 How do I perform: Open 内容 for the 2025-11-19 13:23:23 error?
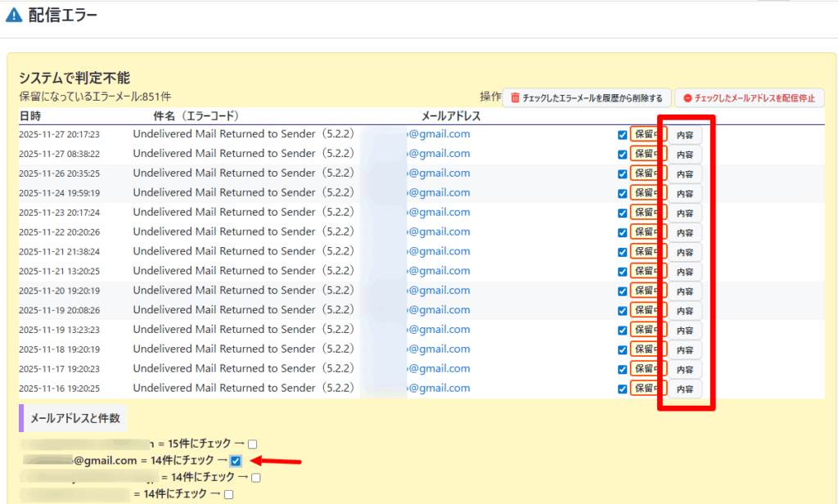pyautogui.click(x=685, y=331)
